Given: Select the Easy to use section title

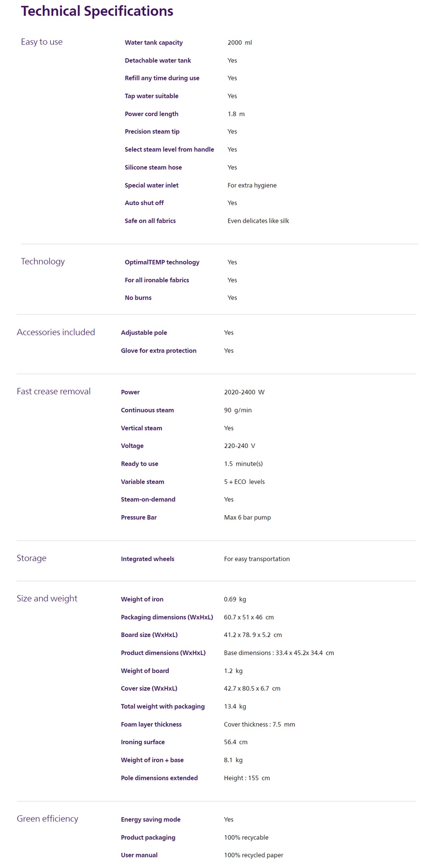Looking at the screenshot, I should (42, 42).
